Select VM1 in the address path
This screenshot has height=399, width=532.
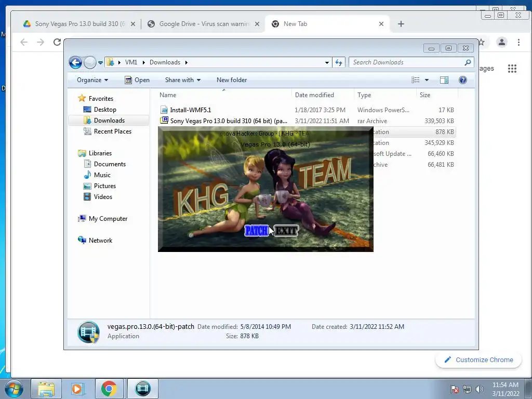point(131,62)
